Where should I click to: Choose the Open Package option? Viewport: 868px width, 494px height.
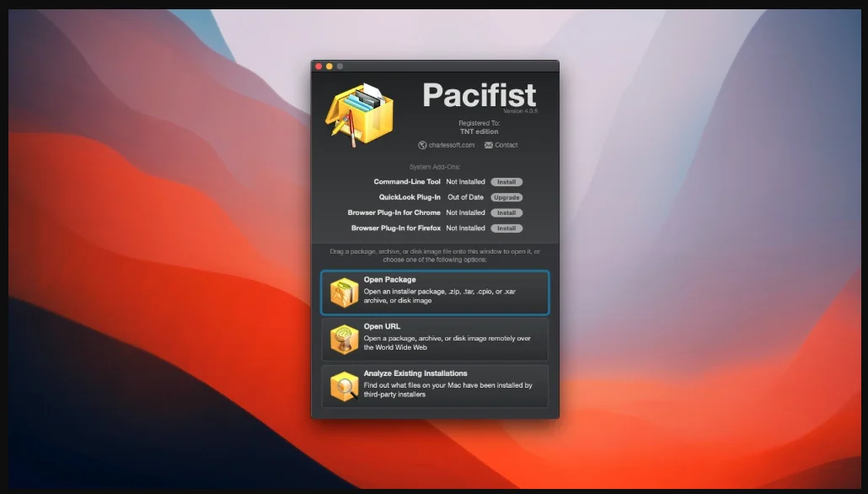(x=435, y=293)
